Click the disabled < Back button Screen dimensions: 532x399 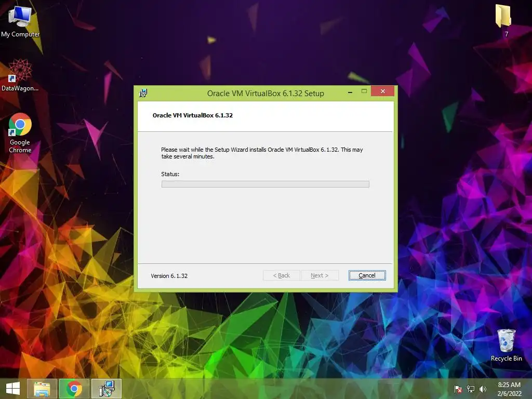coord(281,275)
